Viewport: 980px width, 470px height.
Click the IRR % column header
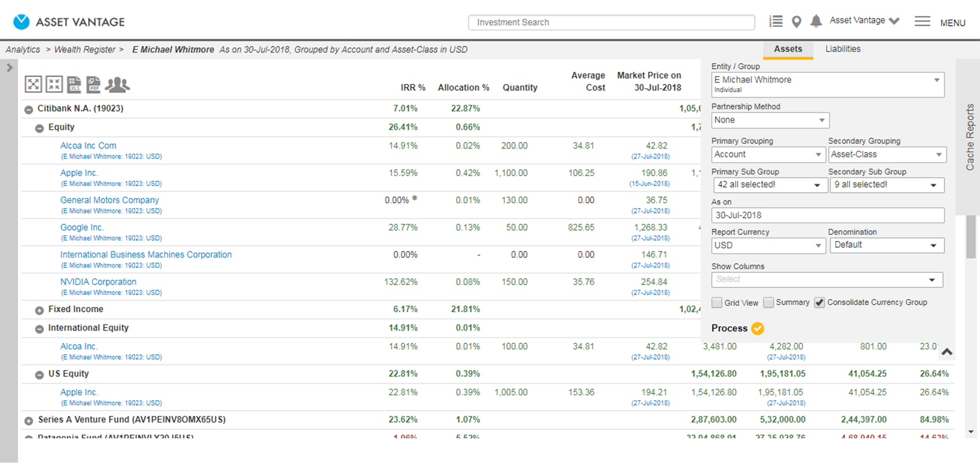pos(413,88)
